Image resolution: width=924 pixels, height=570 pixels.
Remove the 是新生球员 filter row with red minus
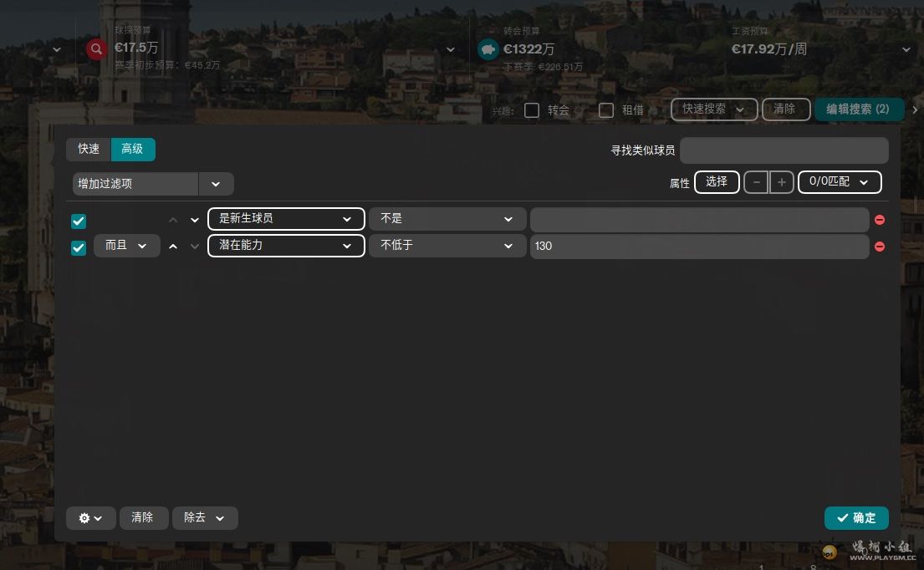tap(880, 220)
